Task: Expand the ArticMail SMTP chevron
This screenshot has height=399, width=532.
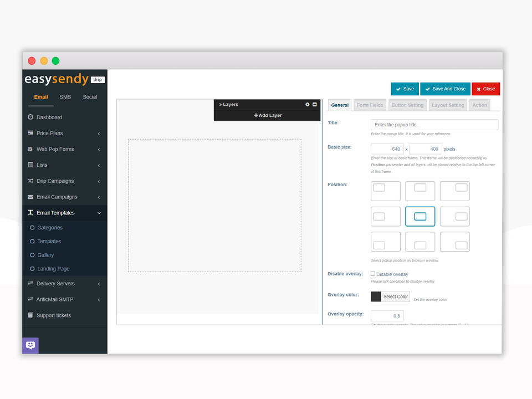Action: [x=99, y=300]
